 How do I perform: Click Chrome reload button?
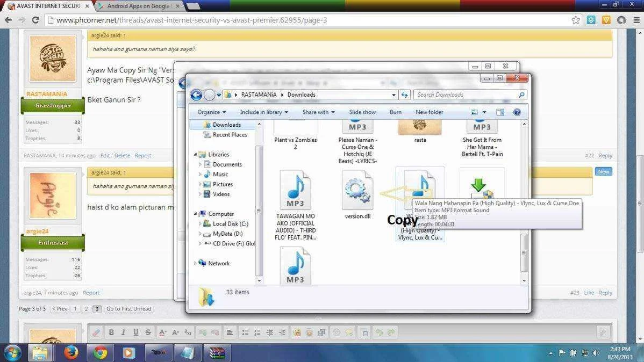pos(35,20)
